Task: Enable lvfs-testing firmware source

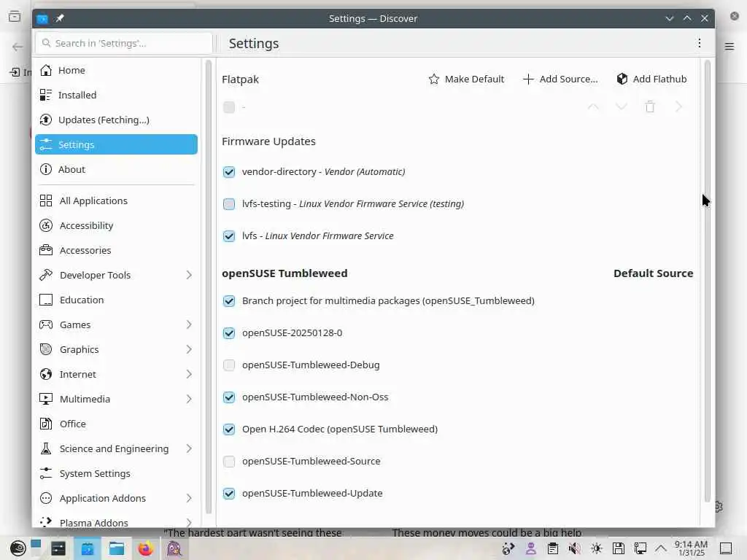Action: point(228,204)
